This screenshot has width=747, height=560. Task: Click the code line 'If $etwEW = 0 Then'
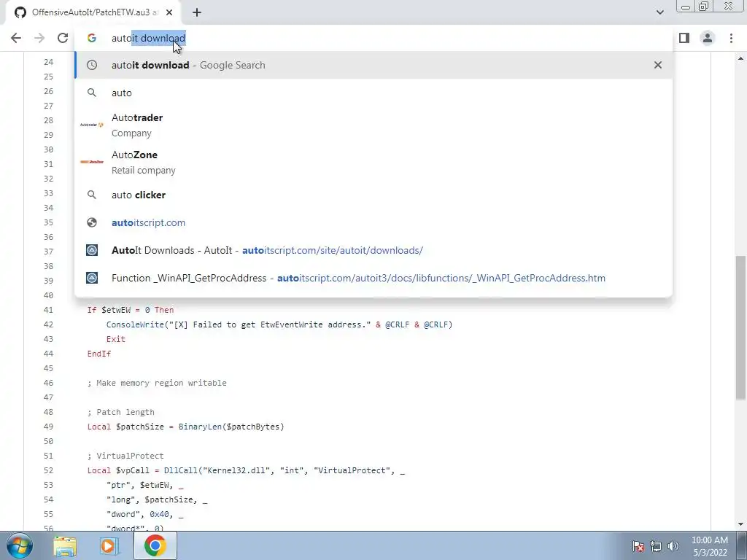(130, 310)
